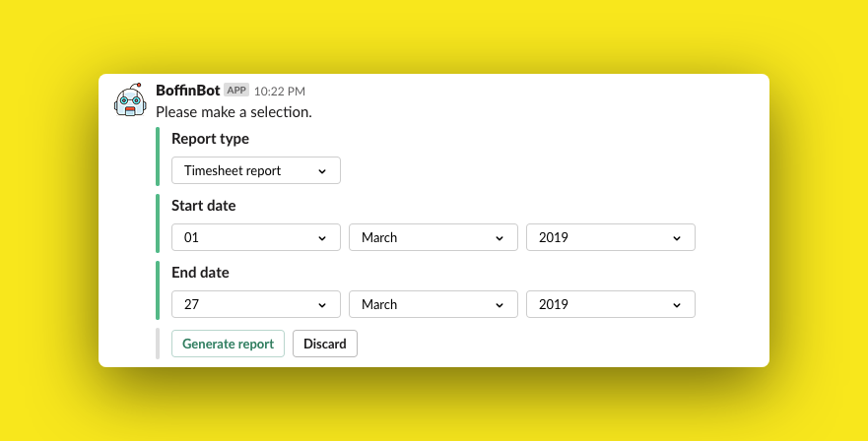Open the 10:22 PM message timestamp
868x441 pixels.
(280, 92)
